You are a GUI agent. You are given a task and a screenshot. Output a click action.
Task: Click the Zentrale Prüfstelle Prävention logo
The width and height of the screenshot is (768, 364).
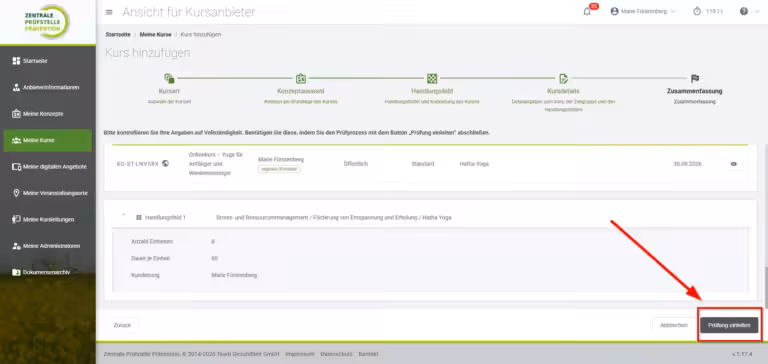click(48, 22)
